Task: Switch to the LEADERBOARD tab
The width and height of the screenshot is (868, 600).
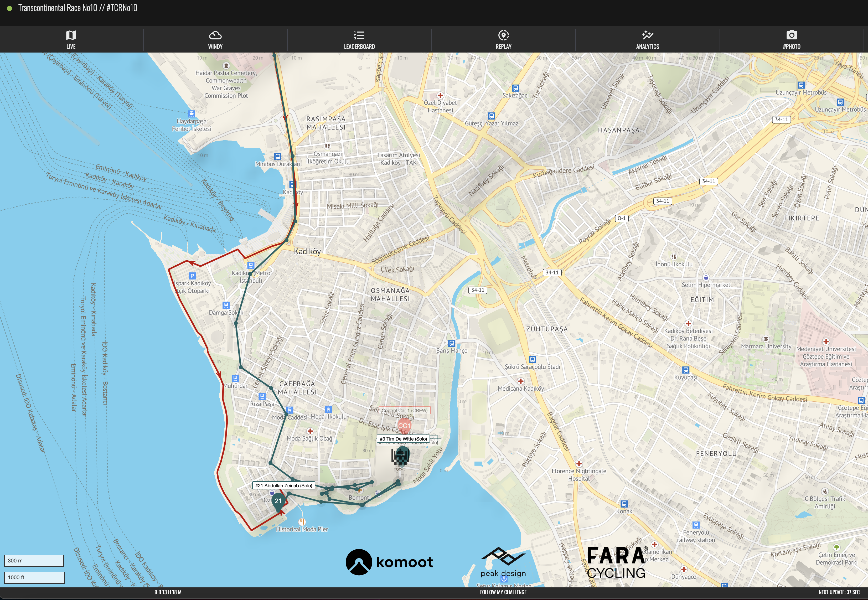Action: pyautogui.click(x=359, y=39)
